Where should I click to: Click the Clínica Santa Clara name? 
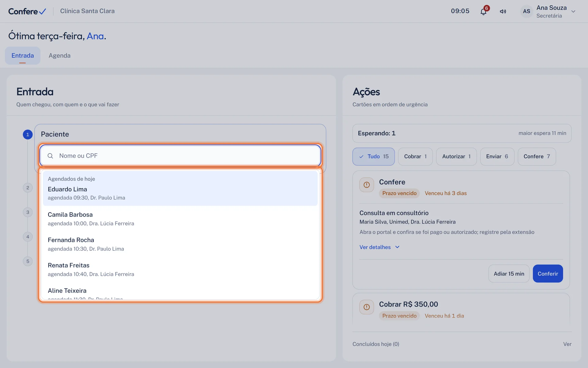point(87,11)
